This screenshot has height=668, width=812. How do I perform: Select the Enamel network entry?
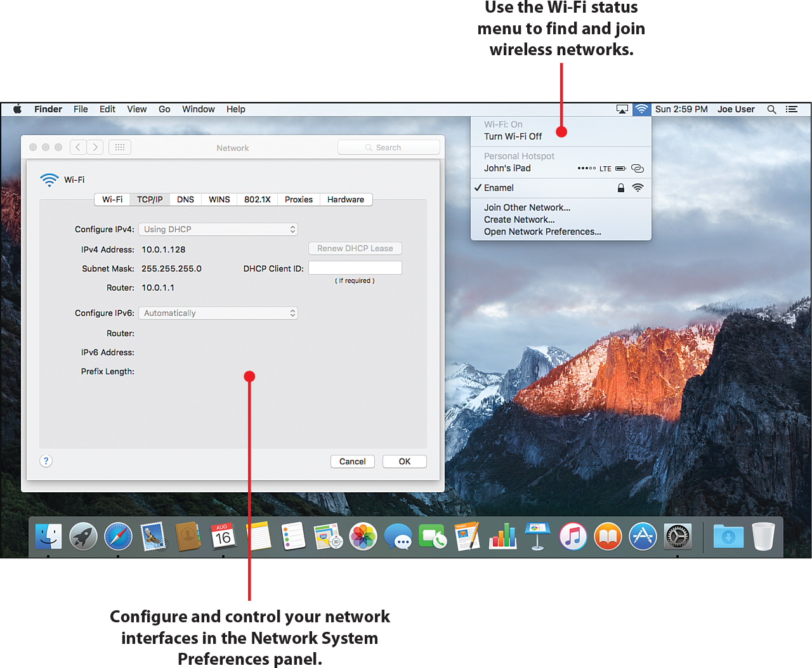(561, 188)
